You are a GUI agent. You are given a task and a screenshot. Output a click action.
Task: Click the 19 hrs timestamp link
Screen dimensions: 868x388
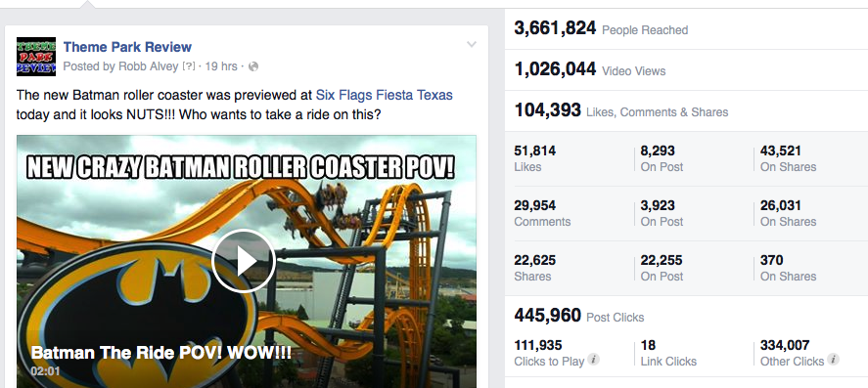pyautogui.click(x=221, y=66)
